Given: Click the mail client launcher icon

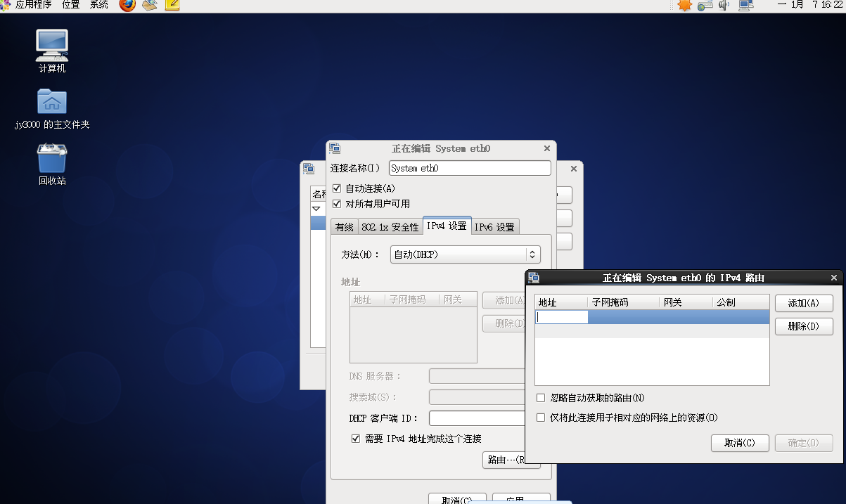Looking at the screenshot, I should [150, 5].
